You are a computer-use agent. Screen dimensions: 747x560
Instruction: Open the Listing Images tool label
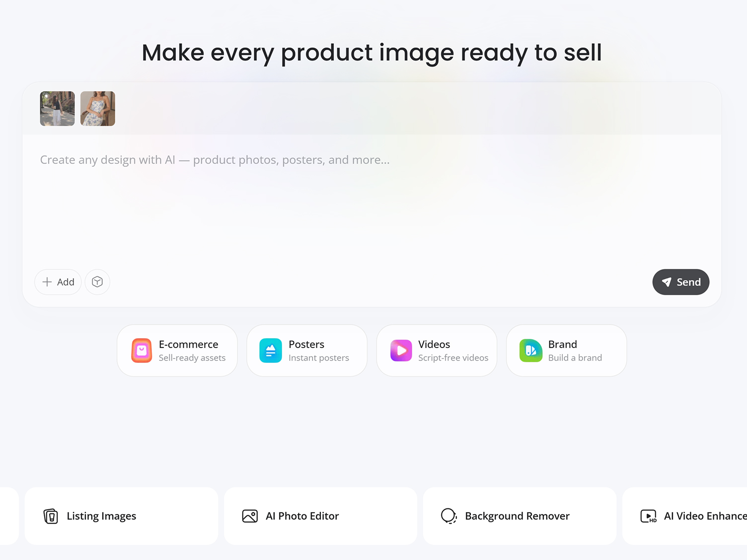coord(101,516)
